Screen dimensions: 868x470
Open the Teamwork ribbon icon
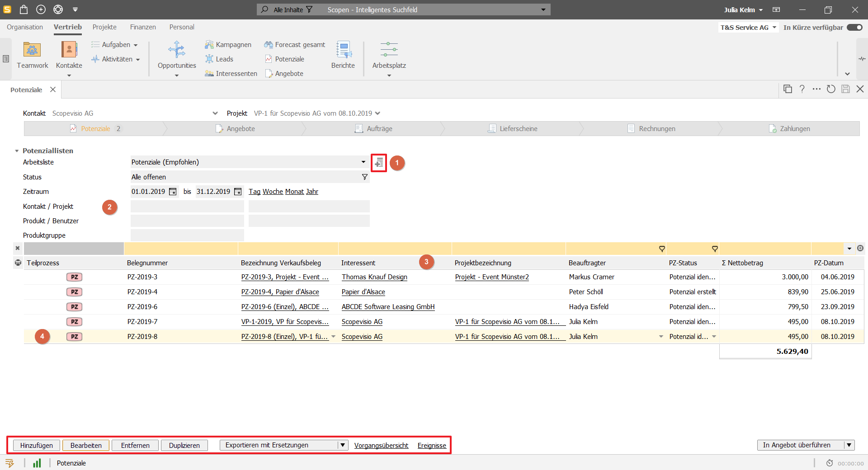(x=32, y=55)
